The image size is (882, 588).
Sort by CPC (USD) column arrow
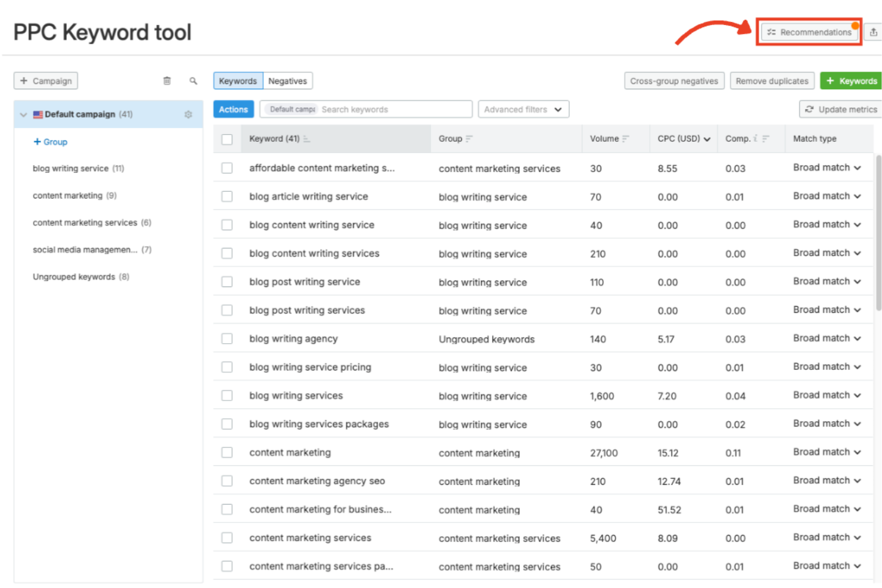pyautogui.click(x=707, y=139)
